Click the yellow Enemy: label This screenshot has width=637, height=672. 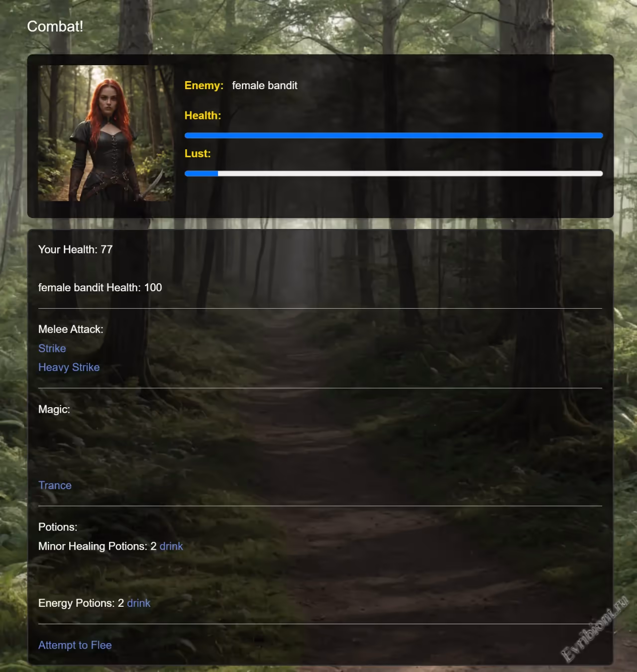[x=204, y=86]
